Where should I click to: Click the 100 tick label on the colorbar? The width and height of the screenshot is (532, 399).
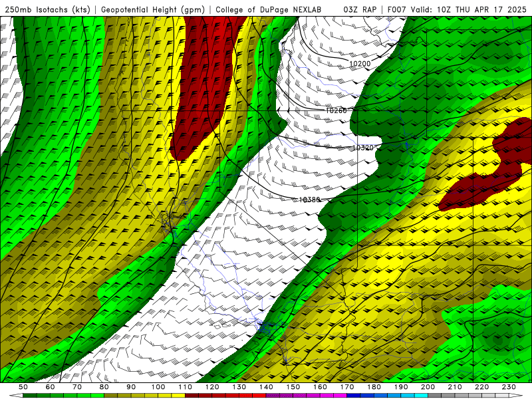click(x=158, y=387)
